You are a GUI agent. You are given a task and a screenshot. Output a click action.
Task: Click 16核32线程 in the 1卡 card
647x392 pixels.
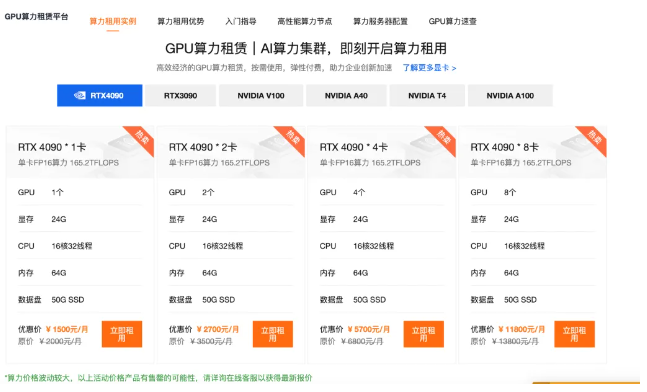click(72, 246)
